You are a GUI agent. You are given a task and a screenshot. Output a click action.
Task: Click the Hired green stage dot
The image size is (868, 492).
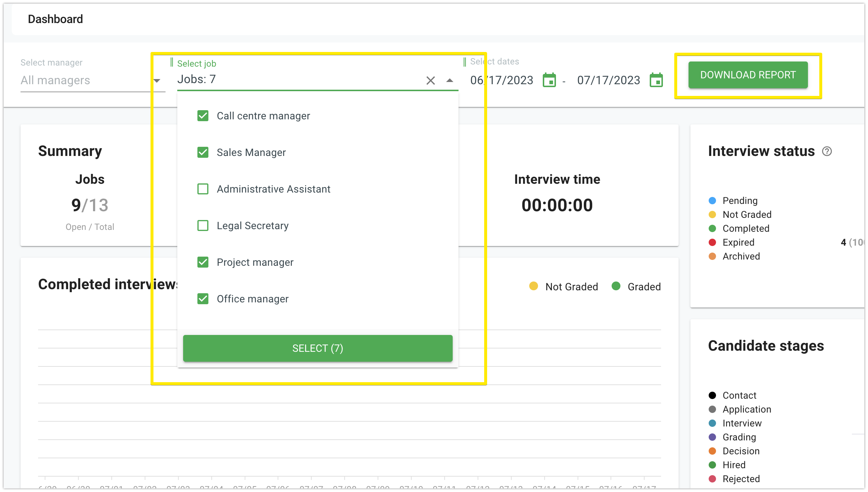712,465
